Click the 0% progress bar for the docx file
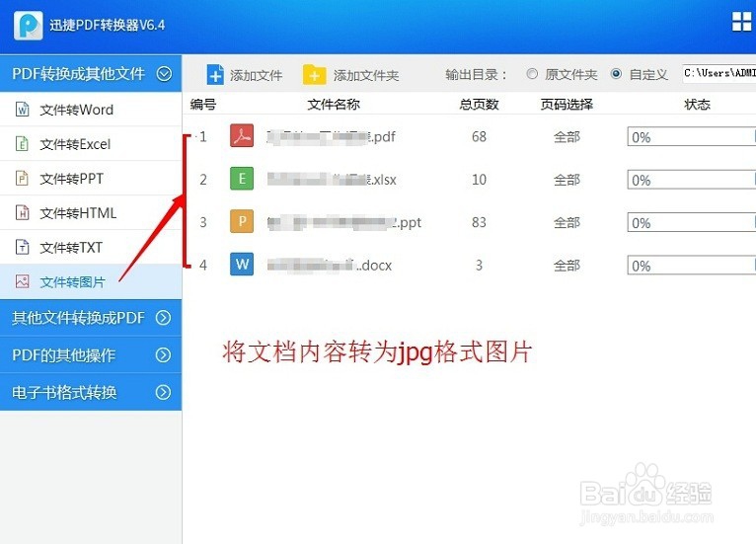Screen dimensions: 756x544 point(692,266)
